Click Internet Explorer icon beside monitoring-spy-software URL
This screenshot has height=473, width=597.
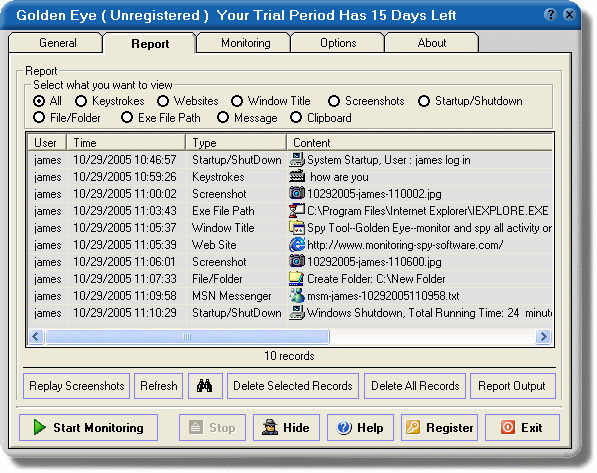(x=297, y=244)
